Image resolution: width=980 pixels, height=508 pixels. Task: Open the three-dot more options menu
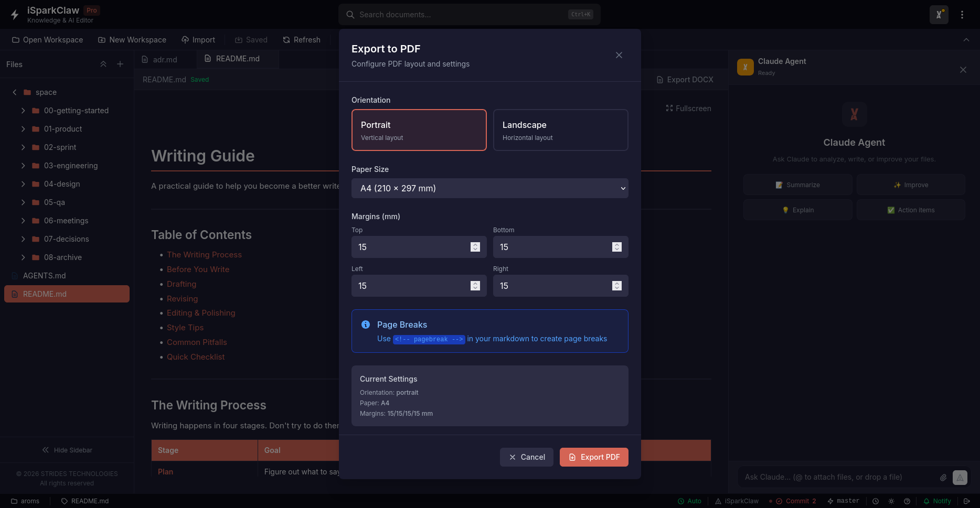(962, 15)
